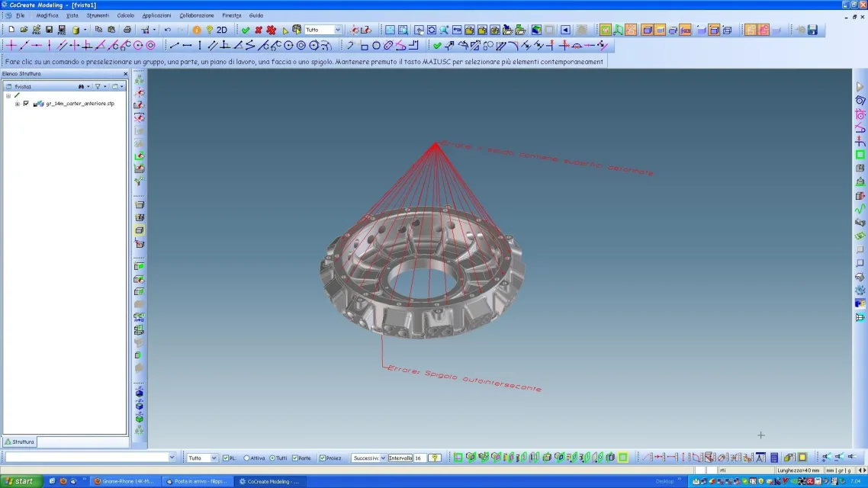Click the fillet arc tool
The height and width of the screenshot is (488, 868).
pyautogui.click(x=513, y=46)
